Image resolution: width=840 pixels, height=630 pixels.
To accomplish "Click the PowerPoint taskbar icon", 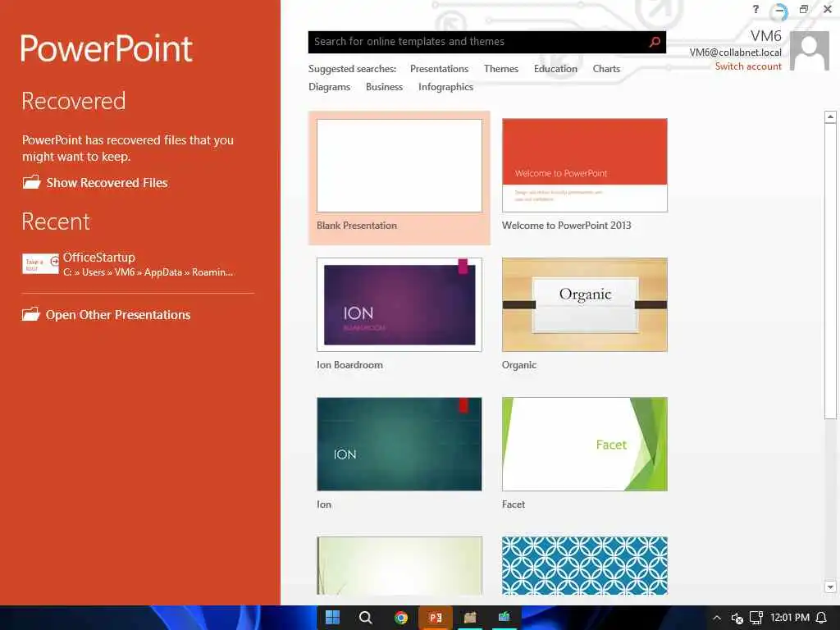I will point(436,617).
